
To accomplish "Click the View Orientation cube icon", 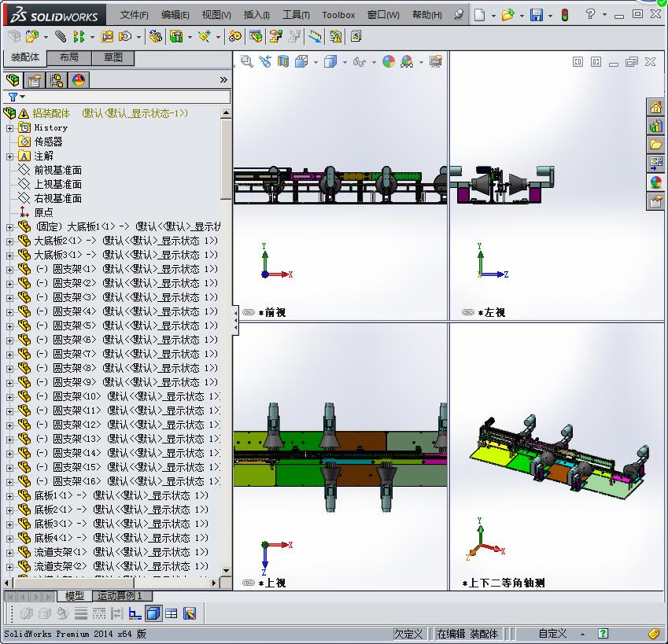I will click(301, 61).
